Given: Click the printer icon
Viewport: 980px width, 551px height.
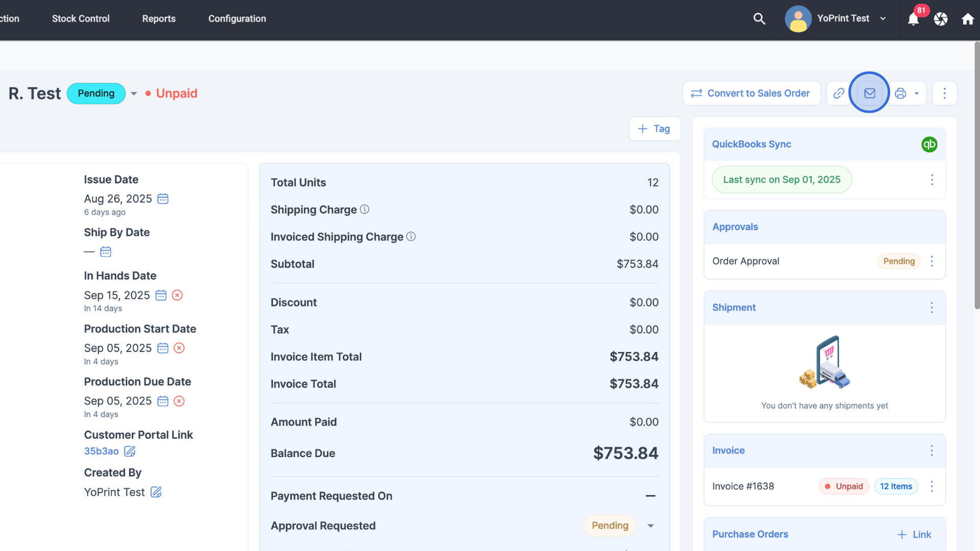Looking at the screenshot, I should tap(900, 93).
